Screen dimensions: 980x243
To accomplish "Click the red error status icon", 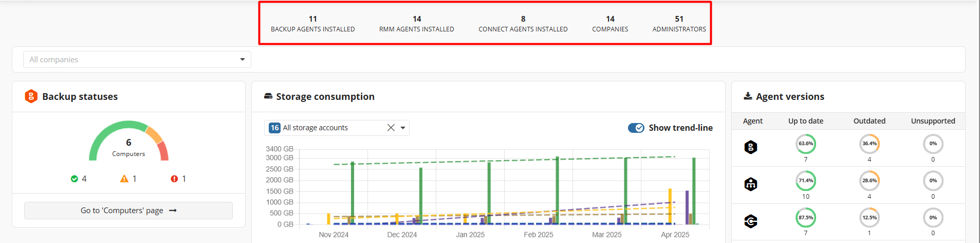I will [x=174, y=179].
